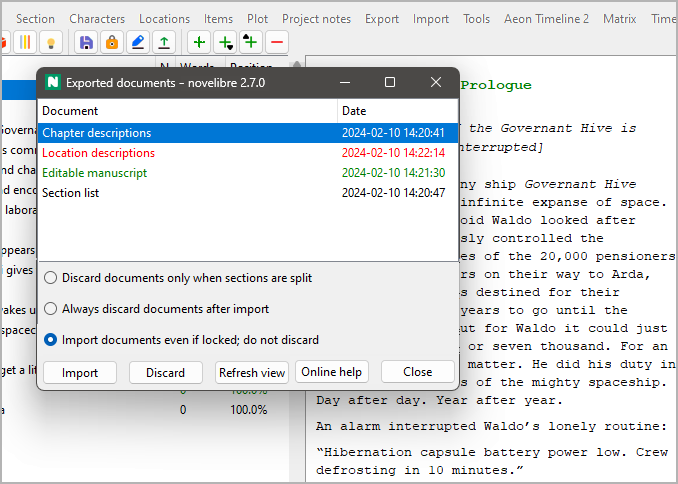Viewport: 678px width, 484px height.
Task: Open the Import menu
Action: (431, 19)
